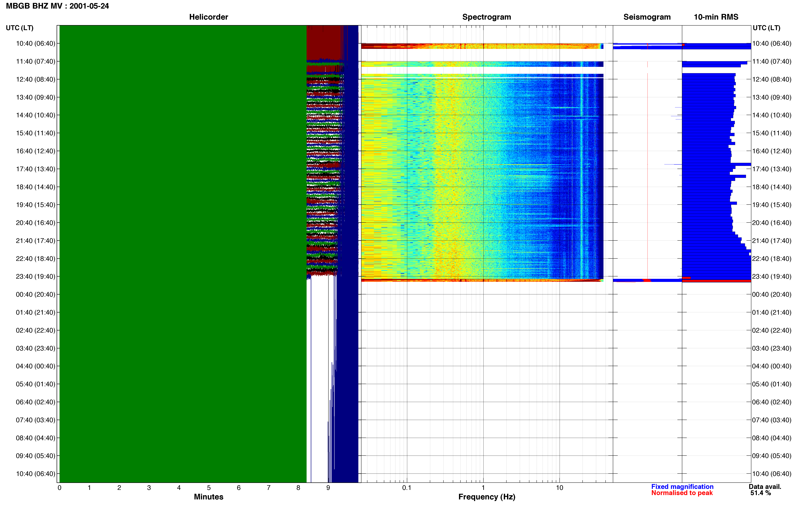Click the 9 tick on the Minutes axis
The width and height of the screenshot is (812, 508).
[328, 487]
